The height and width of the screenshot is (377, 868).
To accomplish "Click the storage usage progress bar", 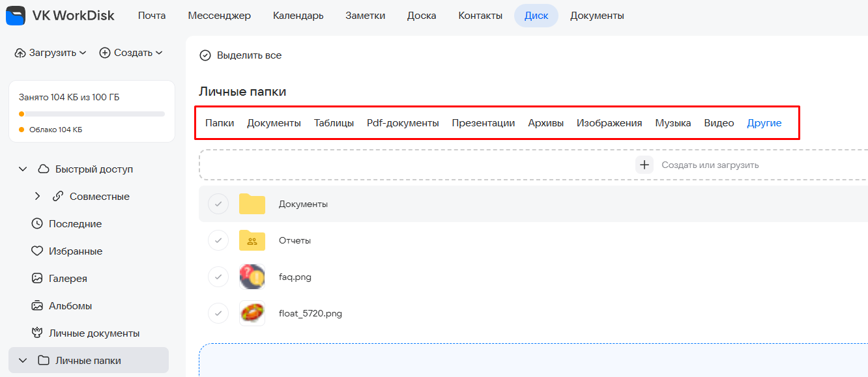I will pyautogui.click(x=92, y=114).
